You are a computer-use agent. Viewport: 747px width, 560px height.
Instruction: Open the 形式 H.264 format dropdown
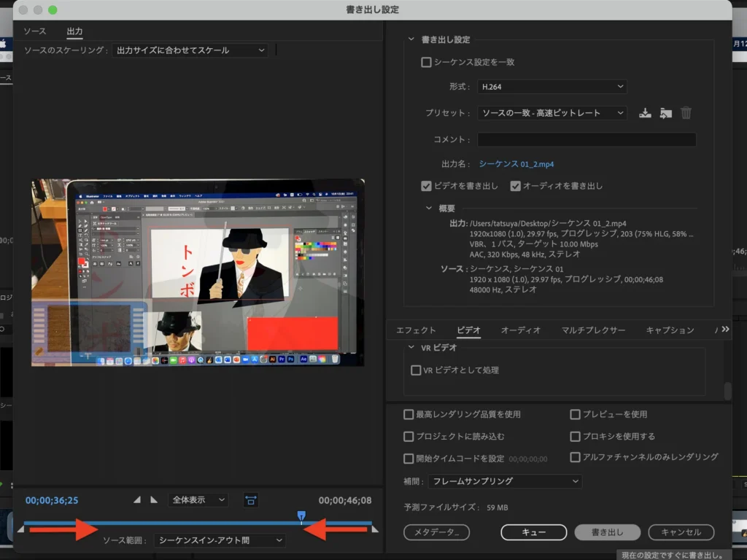tap(551, 87)
